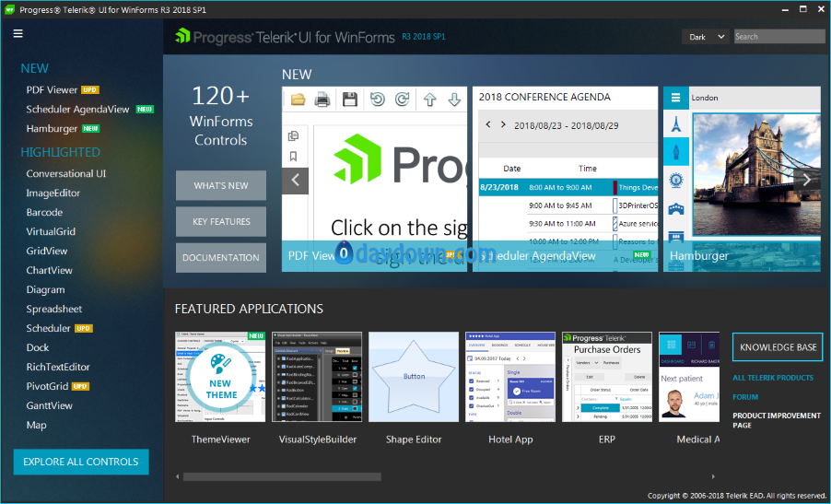
Task: Open ERP application thumbnail
Action: point(607,377)
